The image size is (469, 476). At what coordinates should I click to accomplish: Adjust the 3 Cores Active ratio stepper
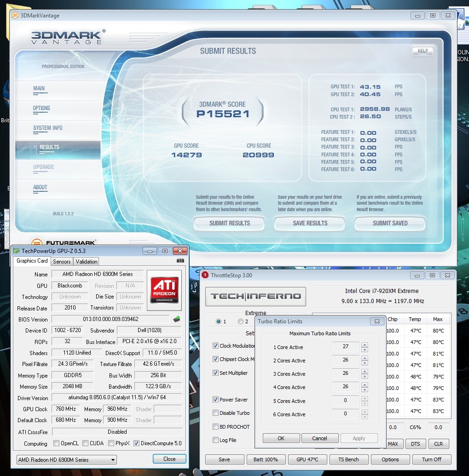click(x=365, y=374)
